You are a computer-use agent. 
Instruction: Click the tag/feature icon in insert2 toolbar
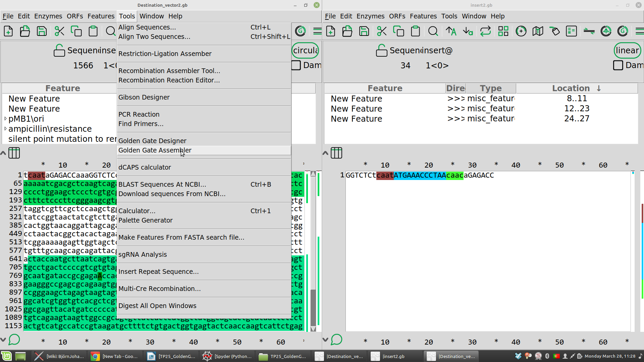[x=555, y=31]
